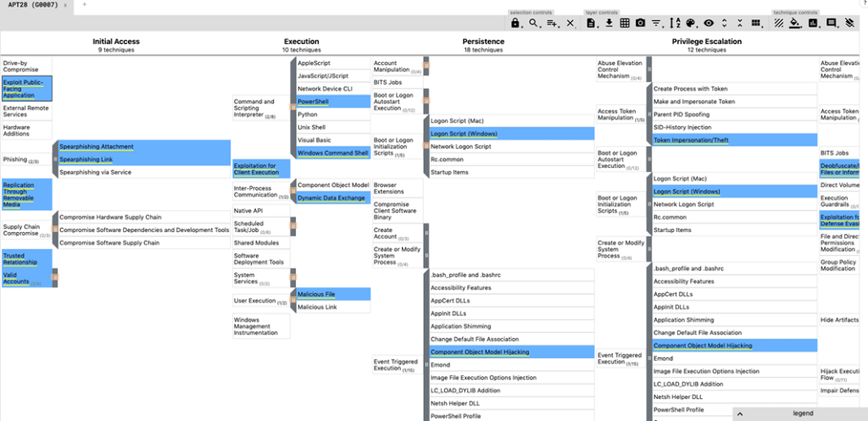Click the lock multiselect icon
868x421 pixels.
click(515, 23)
